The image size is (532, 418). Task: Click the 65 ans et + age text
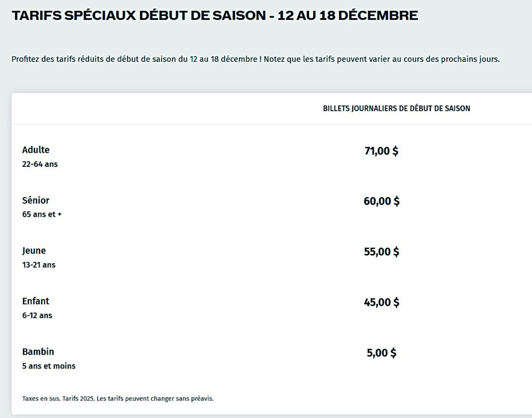tap(42, 214)
